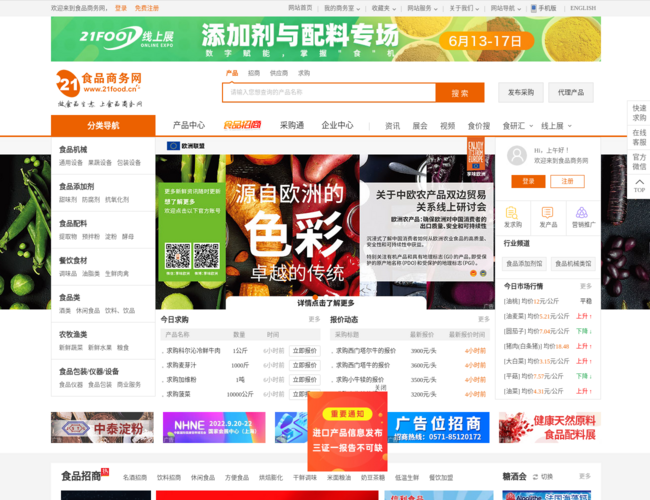Click 更多 next to 今日市场行情
This screenshot has width=650, height=500.
pyautogui.click(x=586, y=286)
